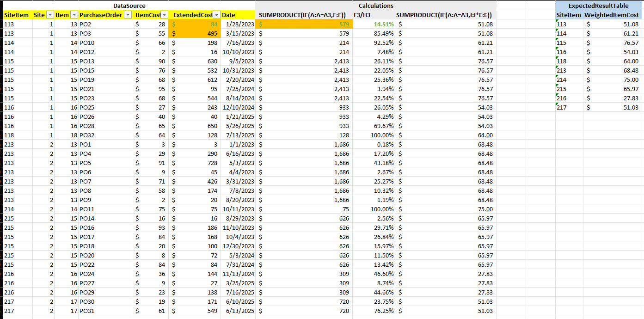The height and width of the screenshot is (319, 644).
Task: Open the ExtendedCost filter dropdown arrow
Action: (217, 15)
